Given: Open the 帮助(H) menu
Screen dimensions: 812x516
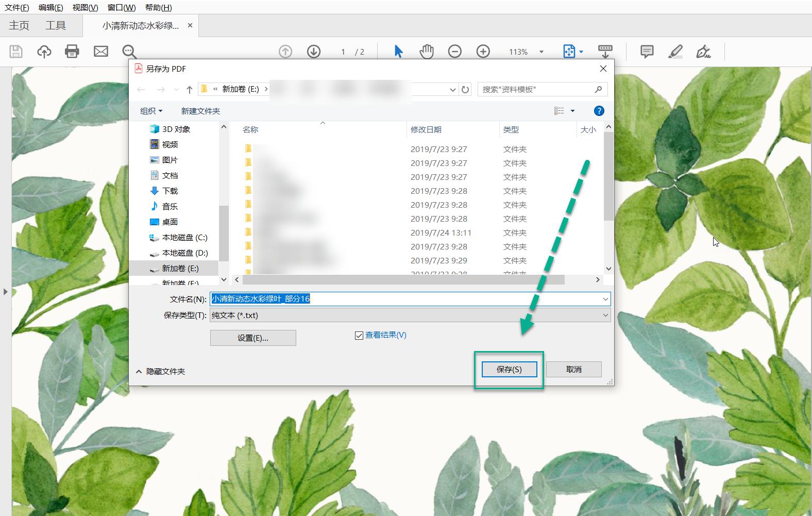Looking at the screenshot, I should coord(159,7).
